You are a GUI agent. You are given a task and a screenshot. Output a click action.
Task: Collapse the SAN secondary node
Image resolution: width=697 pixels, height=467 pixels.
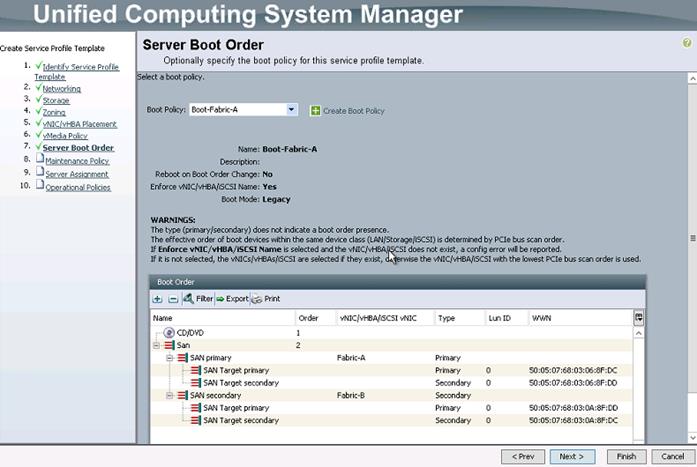point(169,395)
